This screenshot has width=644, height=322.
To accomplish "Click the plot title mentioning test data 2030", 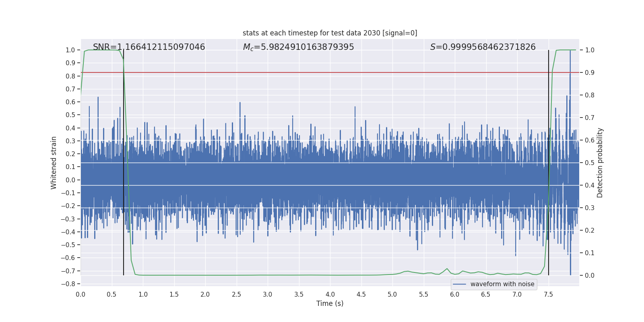I will (x=330, y=33).
